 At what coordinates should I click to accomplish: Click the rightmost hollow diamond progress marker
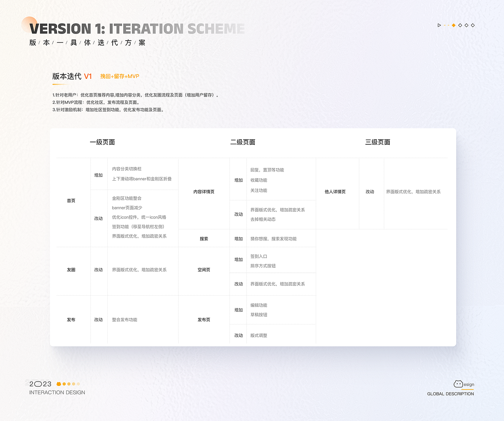tap(473, 25)
